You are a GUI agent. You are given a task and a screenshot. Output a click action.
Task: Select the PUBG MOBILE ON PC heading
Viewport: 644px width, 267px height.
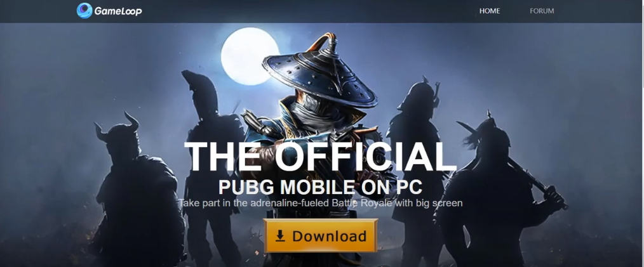pyautogui.click(x=320, y=187)
